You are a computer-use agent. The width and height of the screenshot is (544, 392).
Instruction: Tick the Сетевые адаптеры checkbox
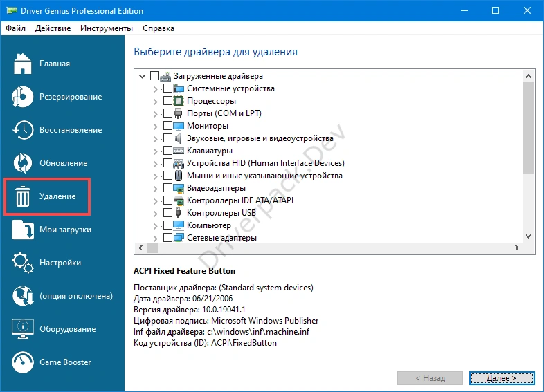click(167, 237)
